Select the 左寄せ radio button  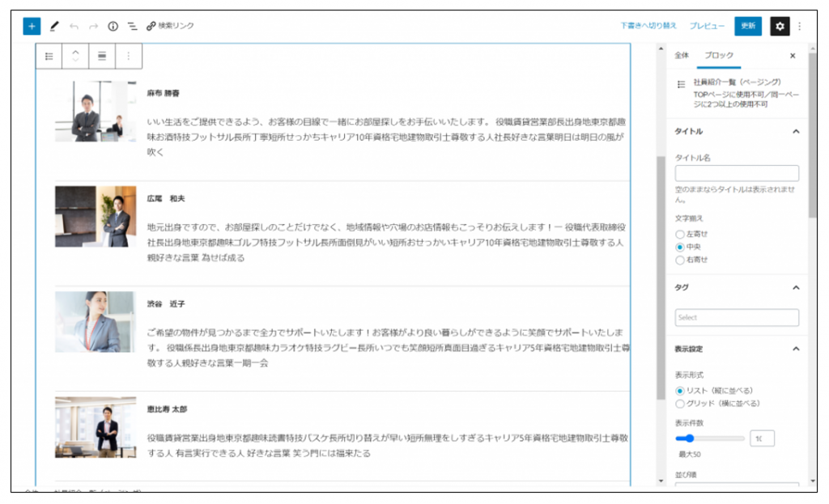680,235
